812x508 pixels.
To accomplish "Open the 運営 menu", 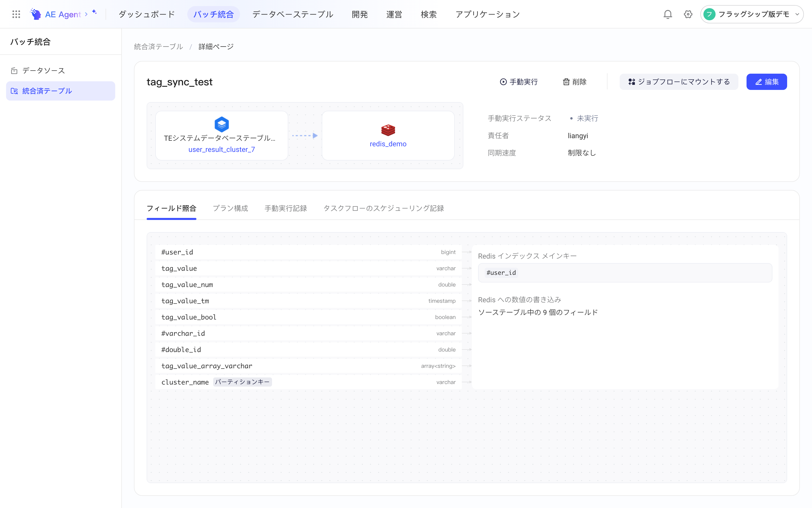I will [x=394, y=14].
